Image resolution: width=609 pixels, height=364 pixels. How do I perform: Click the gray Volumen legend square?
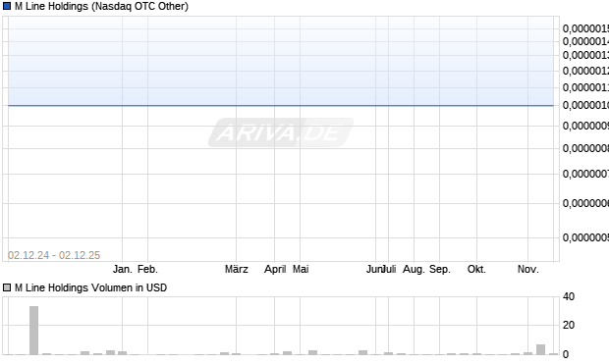coord(7,287)
